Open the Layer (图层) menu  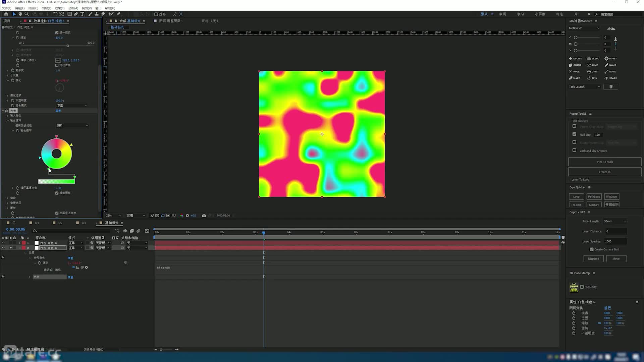click(46, 8)
